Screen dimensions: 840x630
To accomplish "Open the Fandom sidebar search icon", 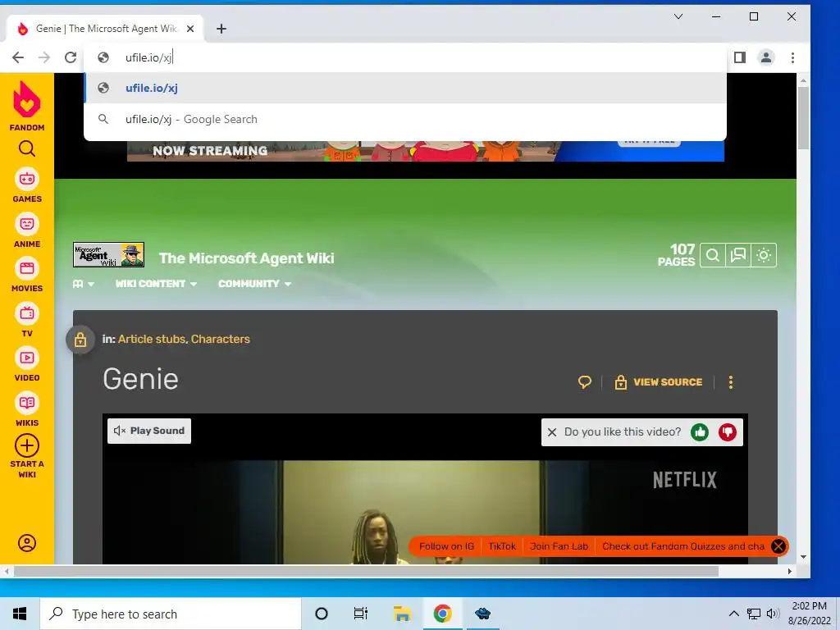I will click(x=27, y=148).
